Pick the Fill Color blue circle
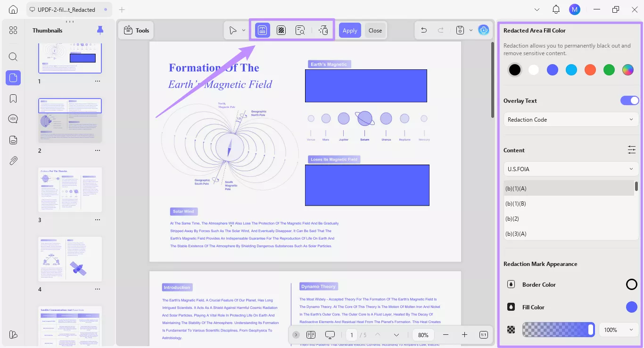Image resolution: width=644 pixels, height=348 pixels. click(631, 307)
